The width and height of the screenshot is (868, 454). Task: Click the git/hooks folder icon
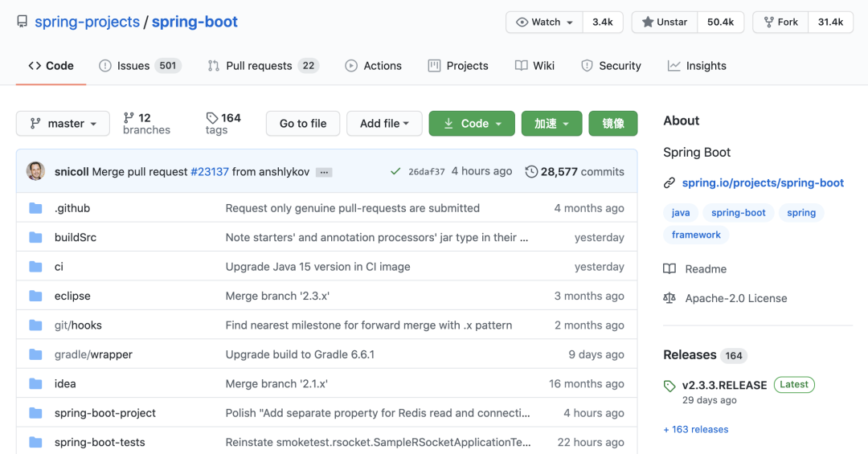tap(35, 325)
